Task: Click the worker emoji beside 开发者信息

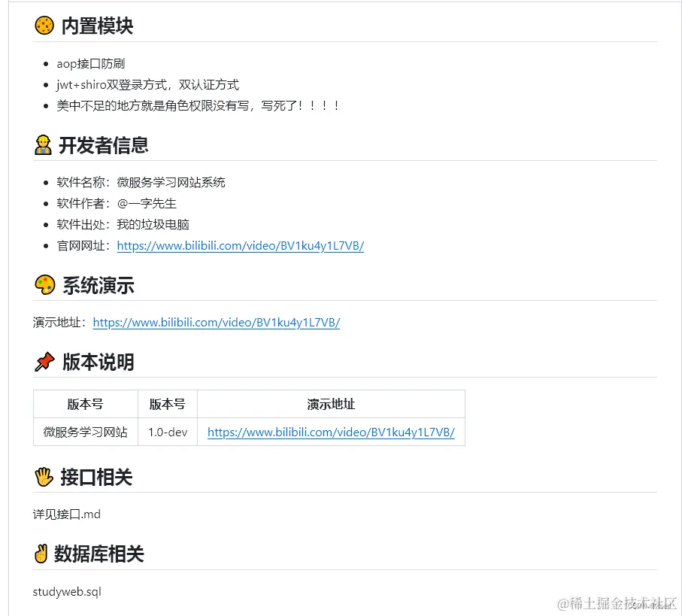Action: click(x=43, y=145)
